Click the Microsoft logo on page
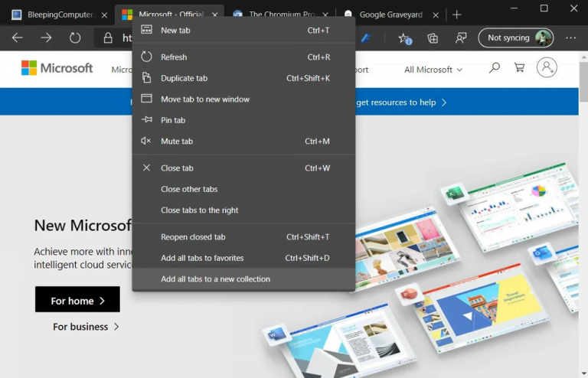Screen dimensions: 588x378 click(x=57, y=68)
